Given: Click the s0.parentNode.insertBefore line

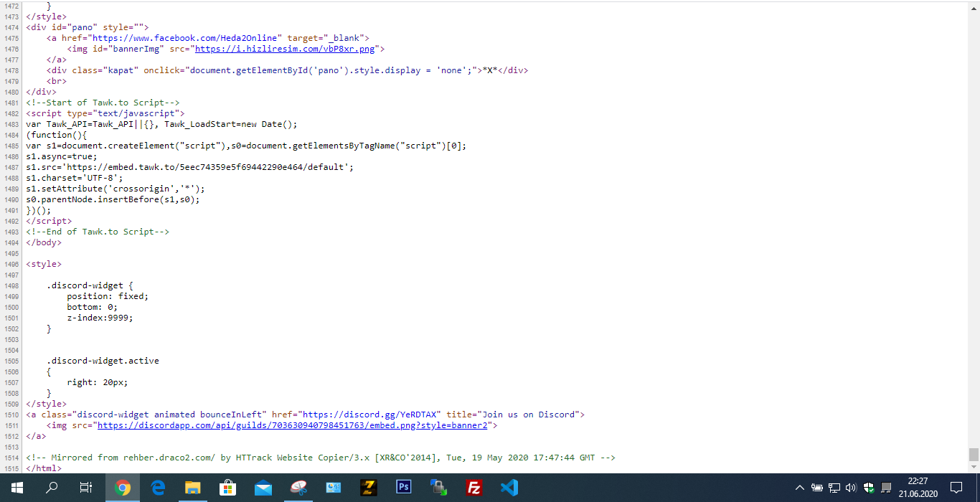Looking at the screenshot, I should 113,199.
